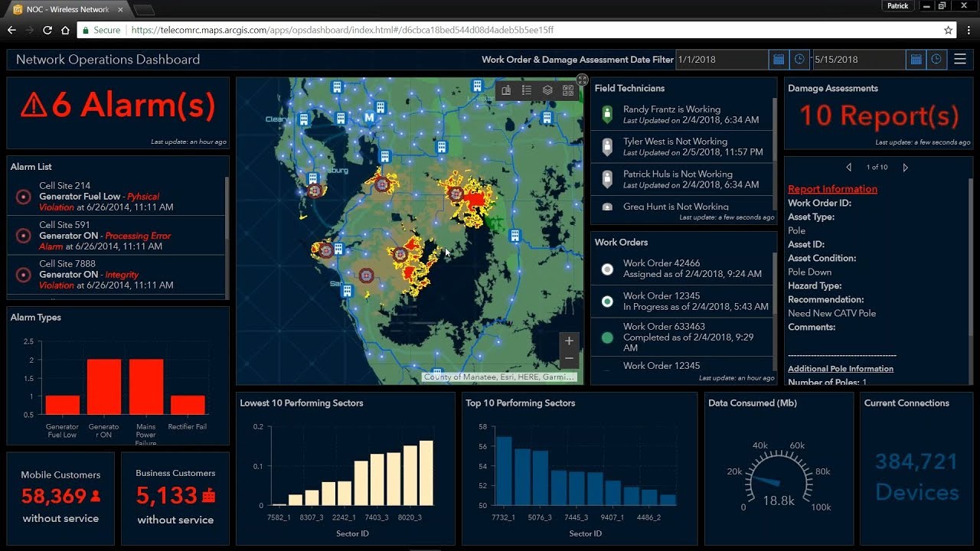Viewport: 980px width, 551px height.
Task: Click the 58,369 mobile customers value
Action: pyautogui.click(x=54, y=496)
